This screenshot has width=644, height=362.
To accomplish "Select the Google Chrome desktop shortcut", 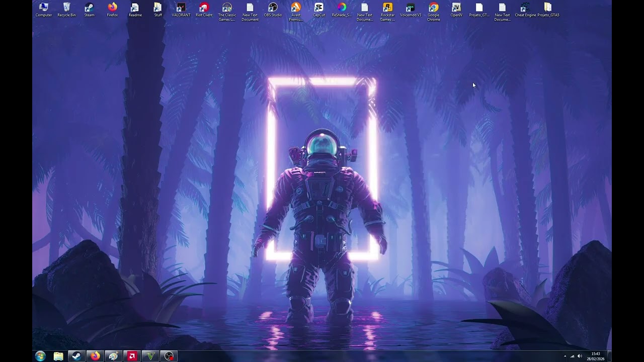I will 433,12.
